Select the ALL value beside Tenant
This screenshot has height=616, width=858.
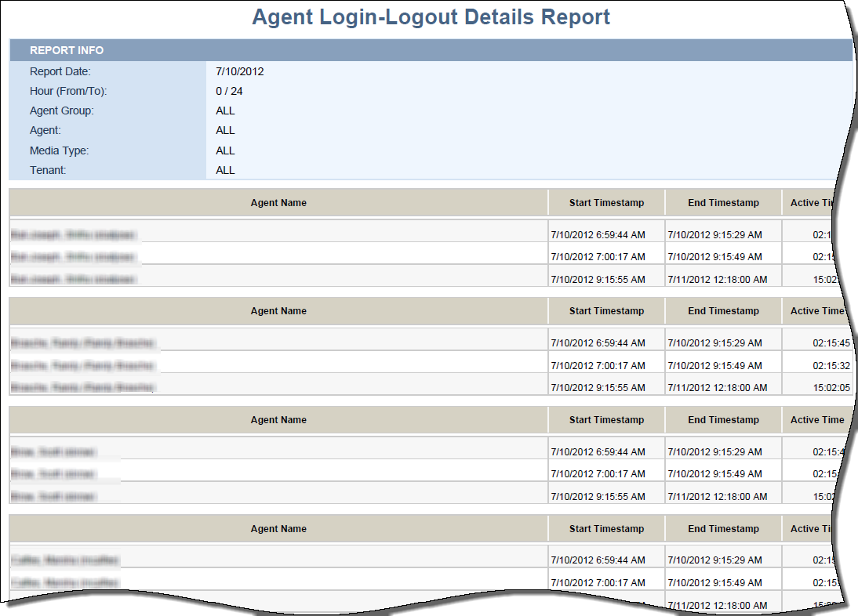[x=225, y=170]
